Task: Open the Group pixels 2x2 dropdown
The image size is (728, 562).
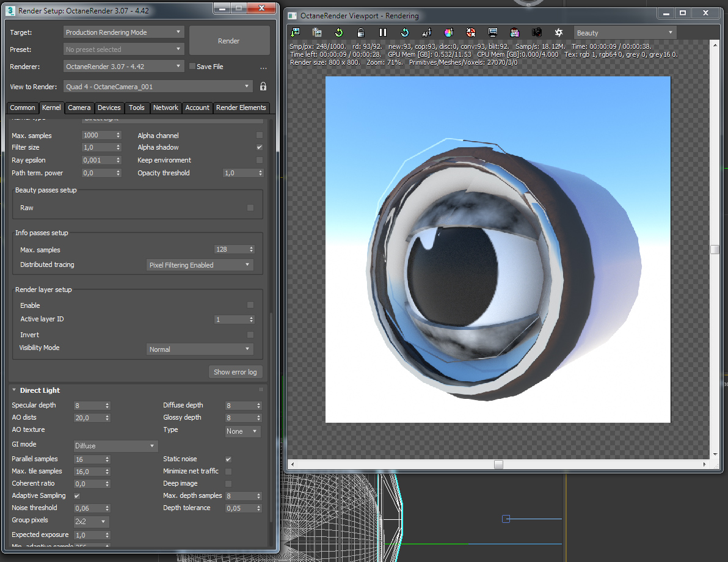Action: (x=92, y=522)
